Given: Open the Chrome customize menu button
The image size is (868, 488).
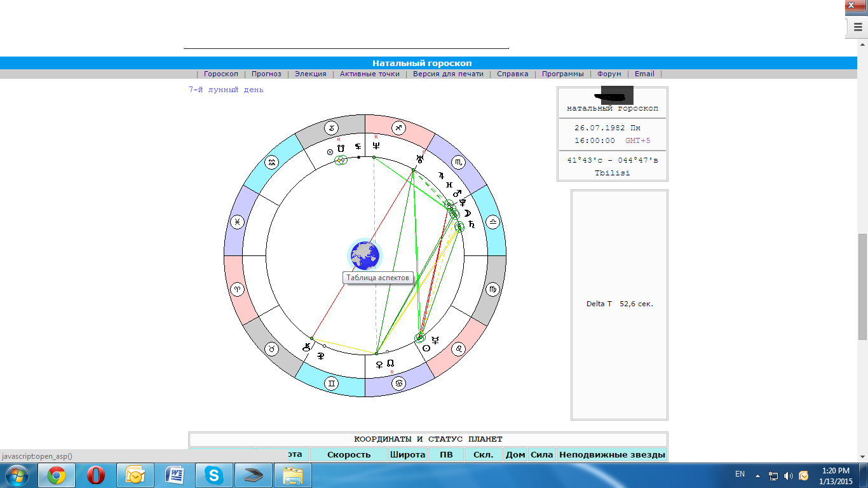Looking at the screenshot, I should pyautogui.click(x=858, y=27).
